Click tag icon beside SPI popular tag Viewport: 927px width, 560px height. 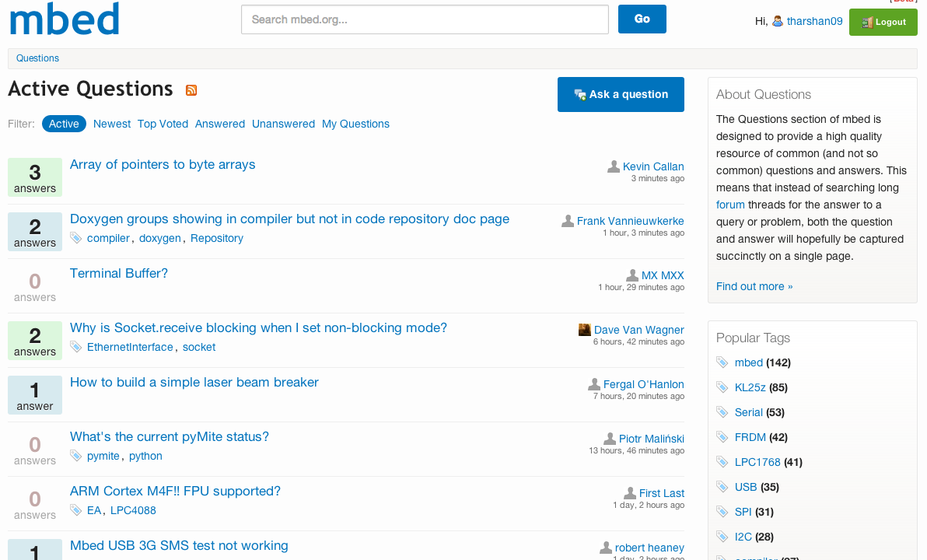[722, 512]
